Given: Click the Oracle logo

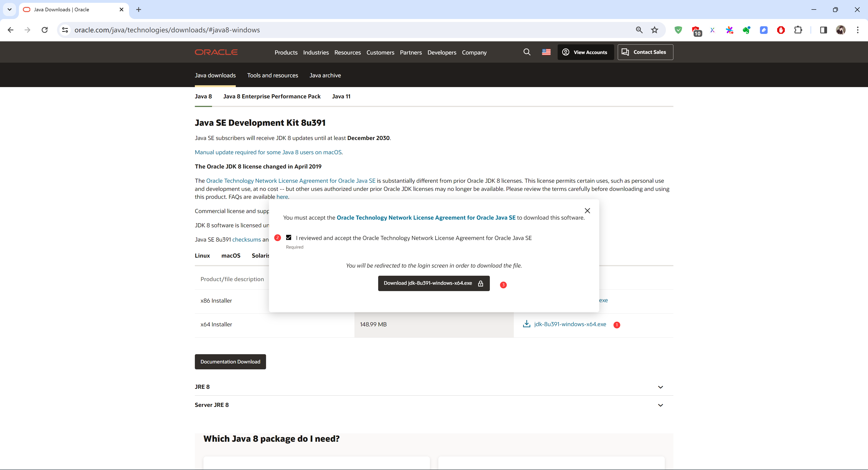Looking at the screenshot, I should pos(216,52).
